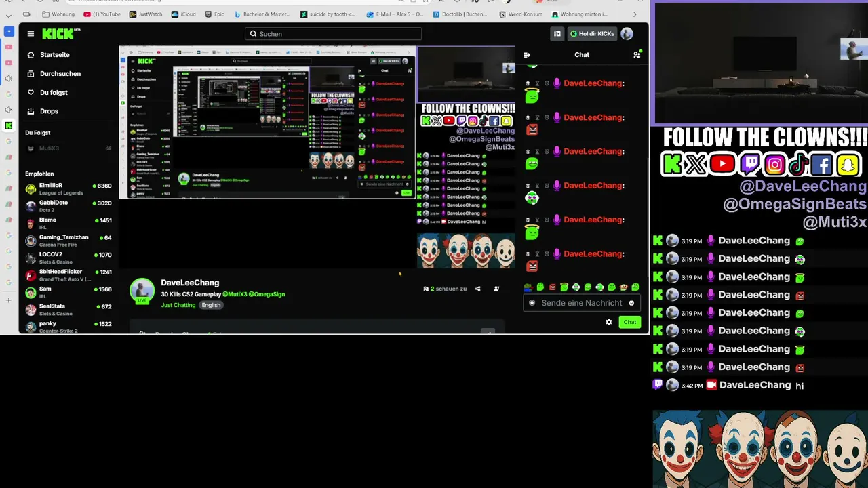
Task: Open Drops in the sidebar
Action: (x=42, y=111)
